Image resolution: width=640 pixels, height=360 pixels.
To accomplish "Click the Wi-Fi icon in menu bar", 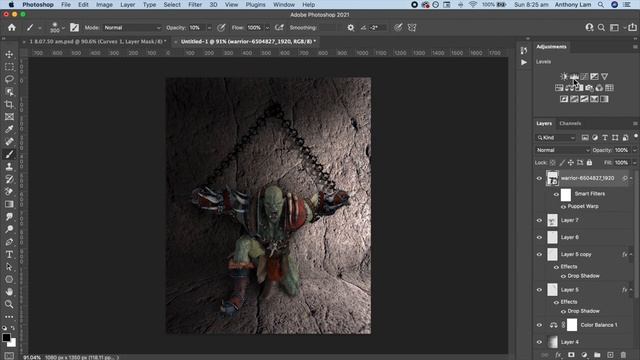I will pos(473,4).
